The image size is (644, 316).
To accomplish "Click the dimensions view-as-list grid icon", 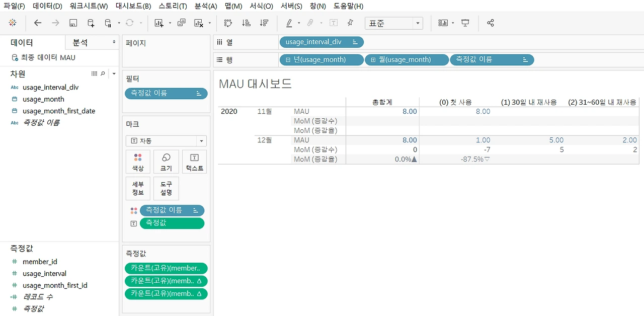I will click(94, 73).
